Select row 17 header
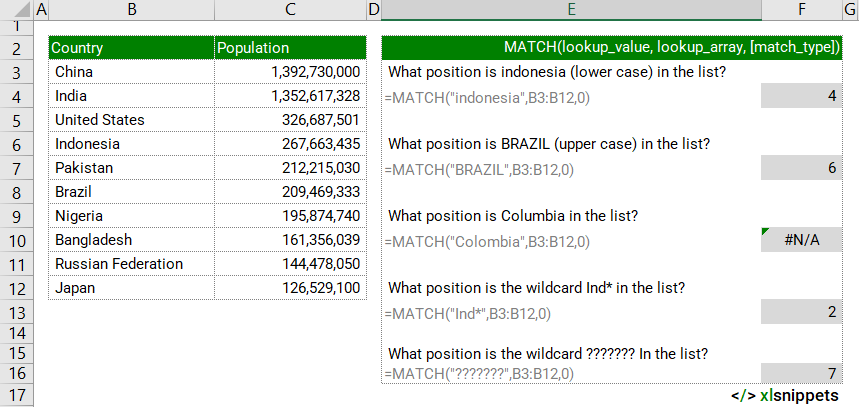The height and width of the screenshot is (407, 859). tap(16, 395)
